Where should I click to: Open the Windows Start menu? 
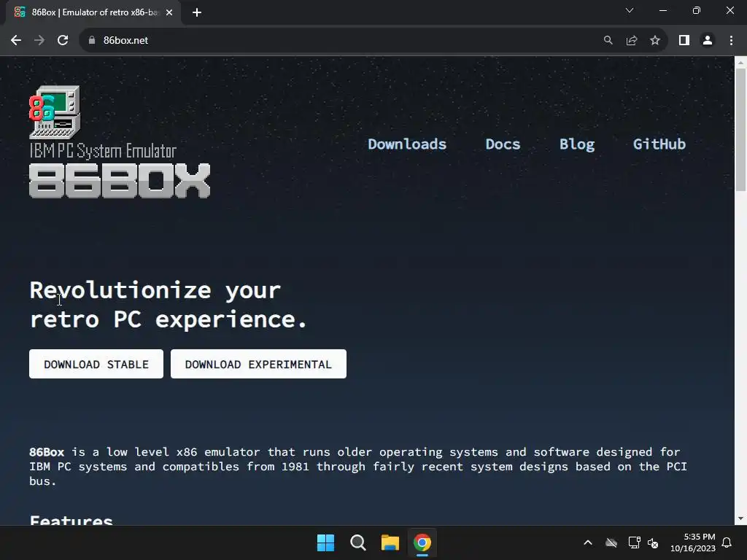[326, 542]
